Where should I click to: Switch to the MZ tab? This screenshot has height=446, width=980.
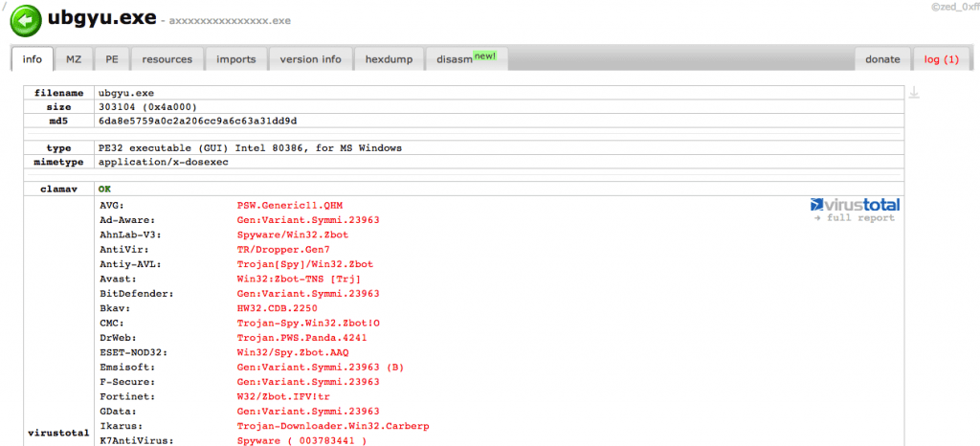coord(74,59)
